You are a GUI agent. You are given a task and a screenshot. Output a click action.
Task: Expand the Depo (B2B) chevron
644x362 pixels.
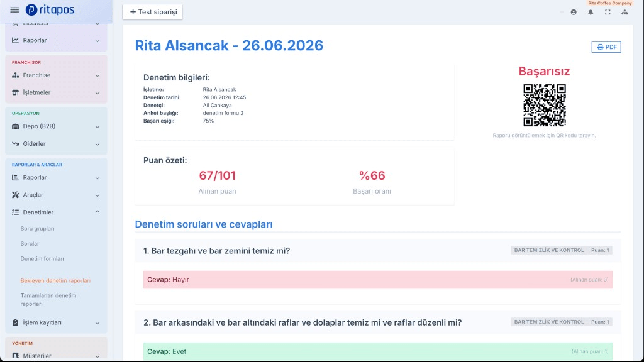[97, 127]
